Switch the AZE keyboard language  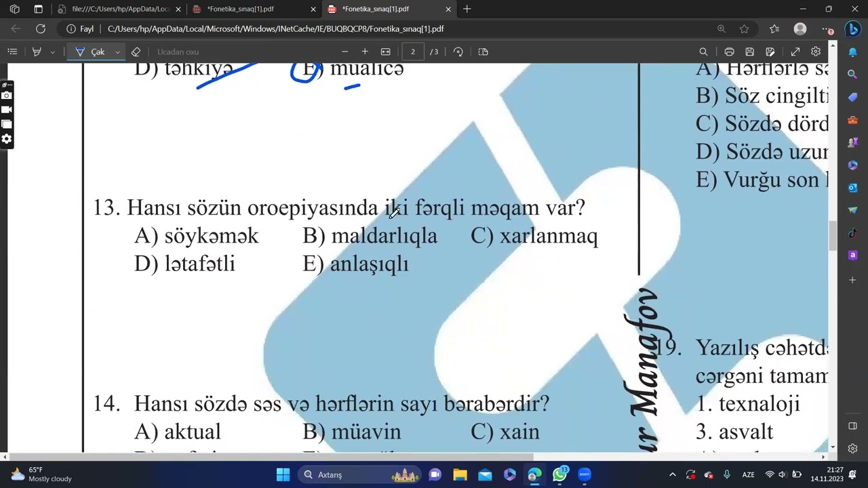pos(748,474)
